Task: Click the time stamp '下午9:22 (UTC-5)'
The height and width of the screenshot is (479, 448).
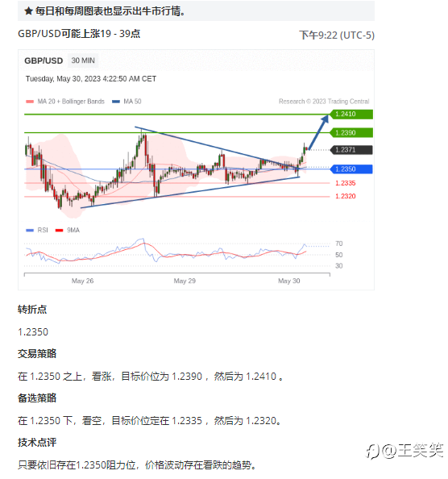Action: pyautogui.click(x=337, y=35)
